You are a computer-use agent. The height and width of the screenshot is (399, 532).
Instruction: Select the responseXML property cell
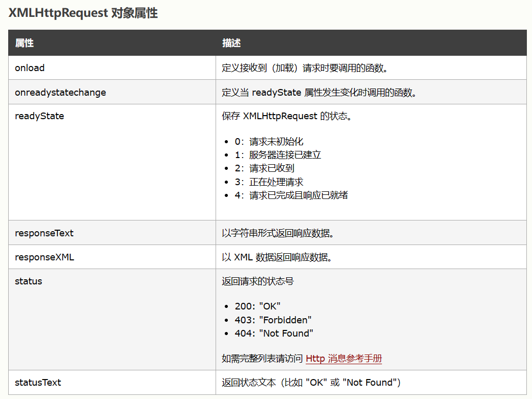coord(112,257)
